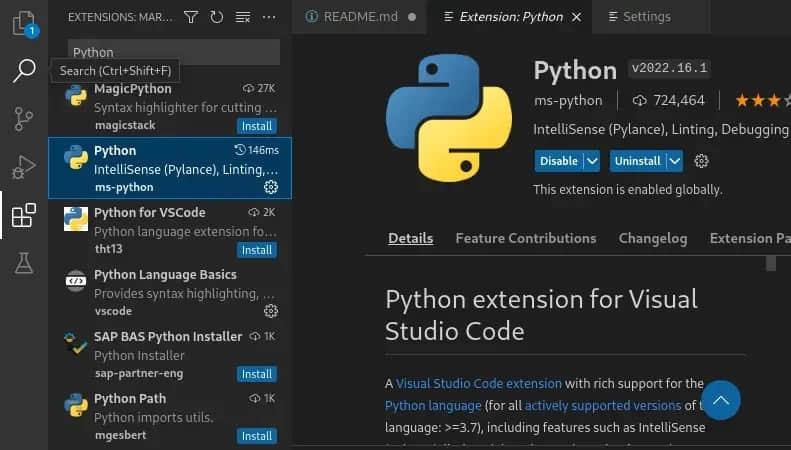Image resolution: width=791 pixels, height=450 pixels.
Task: Disable the Python extension
Action: (x=558, y=161)
